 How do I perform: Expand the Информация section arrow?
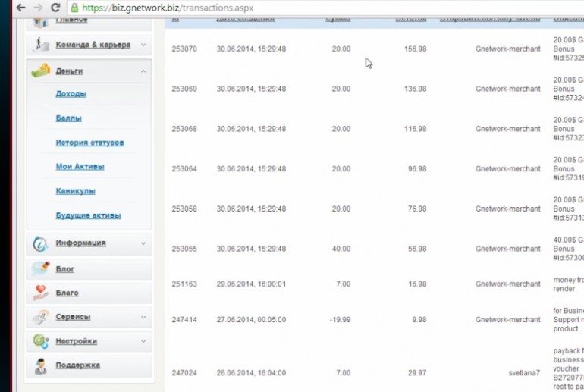[x=143, y=243]
